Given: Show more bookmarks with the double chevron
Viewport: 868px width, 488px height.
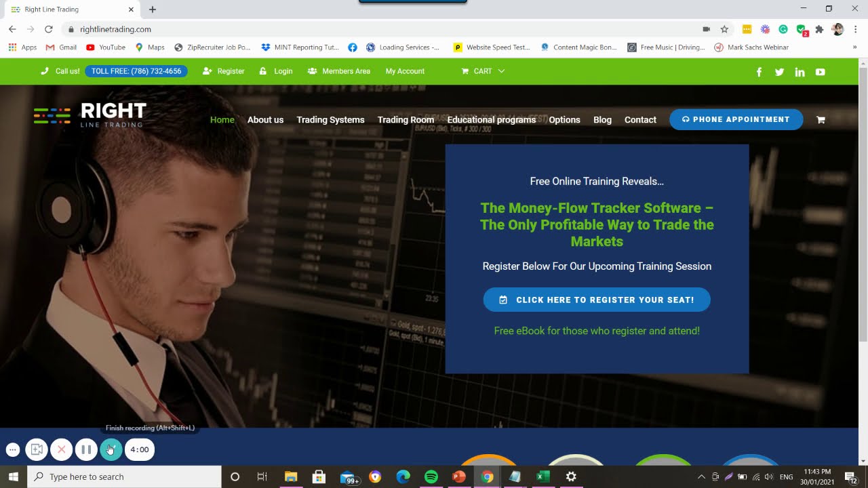Looking at the screenshot, I should [x=854, y=47].
